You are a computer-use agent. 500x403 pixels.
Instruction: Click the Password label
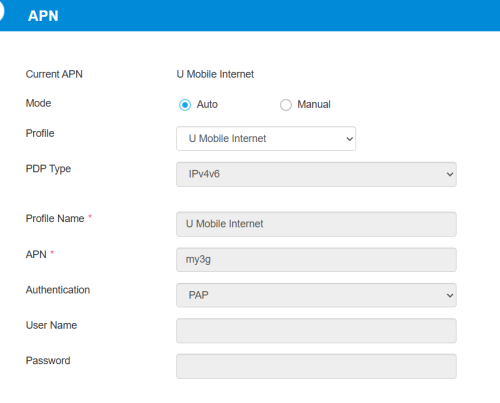click(x=48, y=360)
